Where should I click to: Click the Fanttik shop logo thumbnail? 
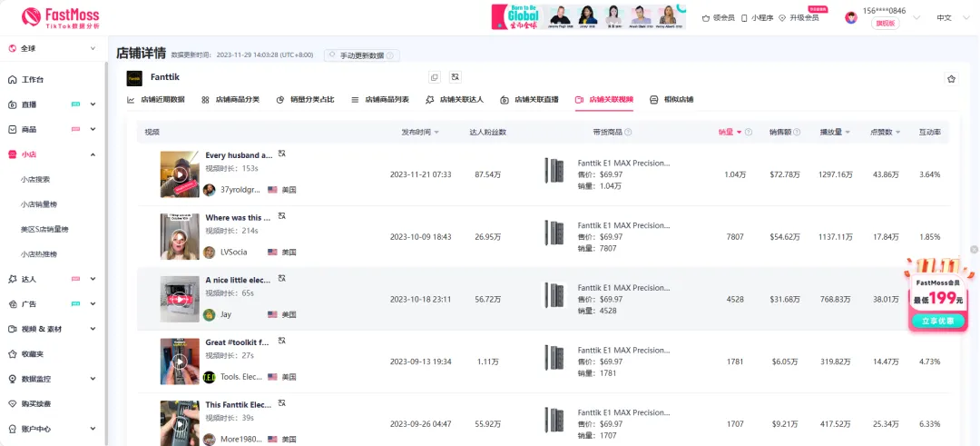133,78
